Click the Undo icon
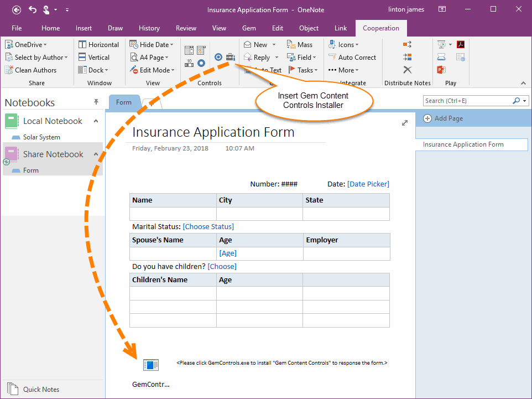This screenshot has width=532, height=399. click(33, 9)
